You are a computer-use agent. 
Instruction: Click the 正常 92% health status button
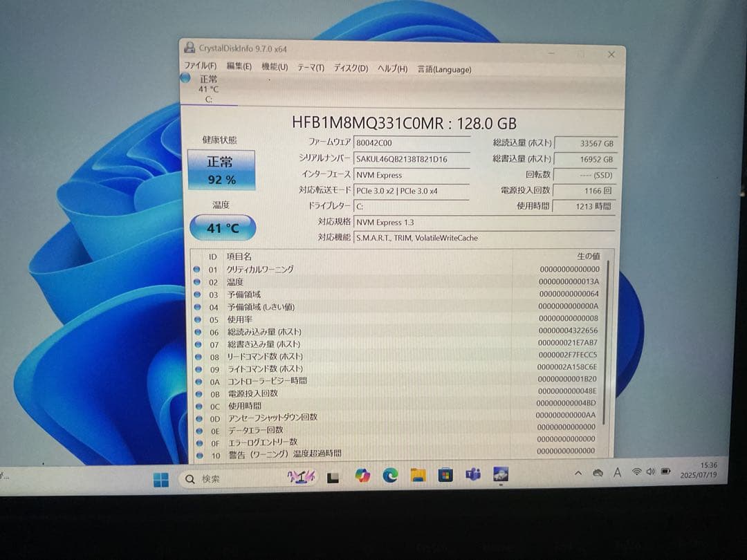[221, 169]
